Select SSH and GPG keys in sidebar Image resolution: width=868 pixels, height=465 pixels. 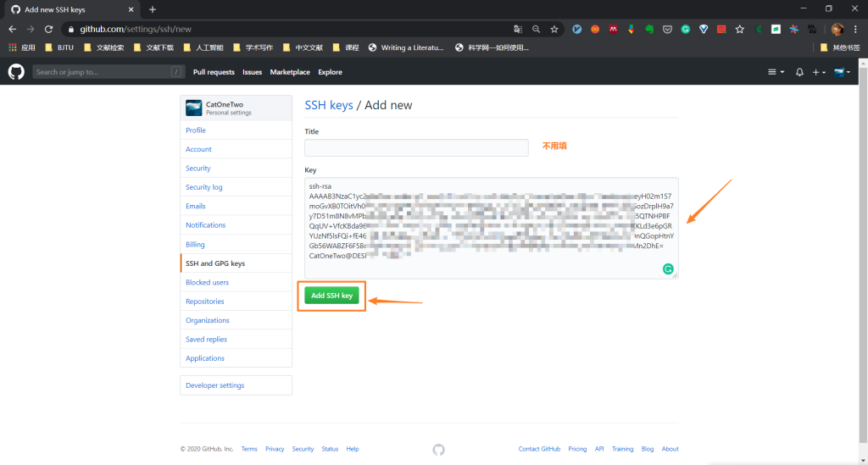[236, 263]
